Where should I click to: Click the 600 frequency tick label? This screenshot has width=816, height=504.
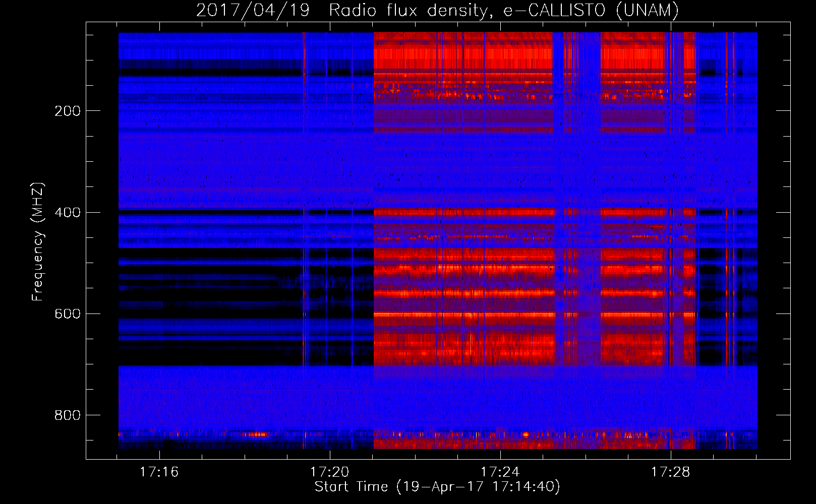68,313
